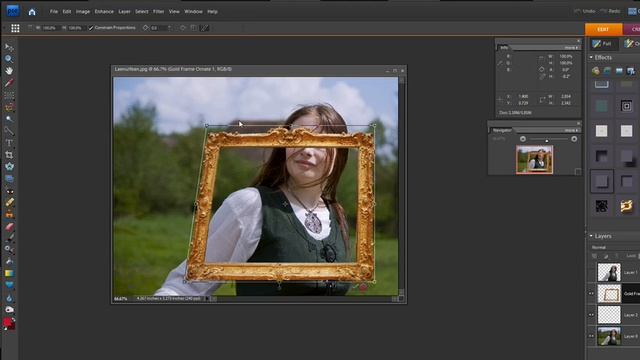Click Navigator zoom out button
The height and width of the screenshot is (360, 640).
tap(523, 139)
